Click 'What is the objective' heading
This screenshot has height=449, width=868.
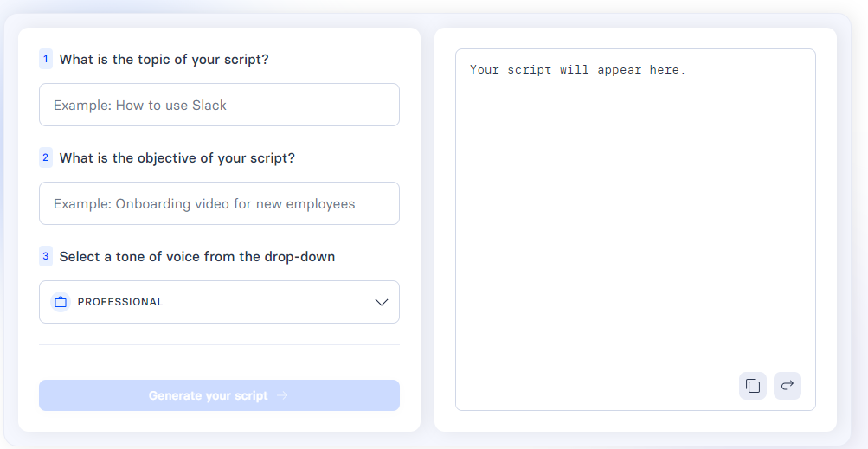click(x=177, y=158)
